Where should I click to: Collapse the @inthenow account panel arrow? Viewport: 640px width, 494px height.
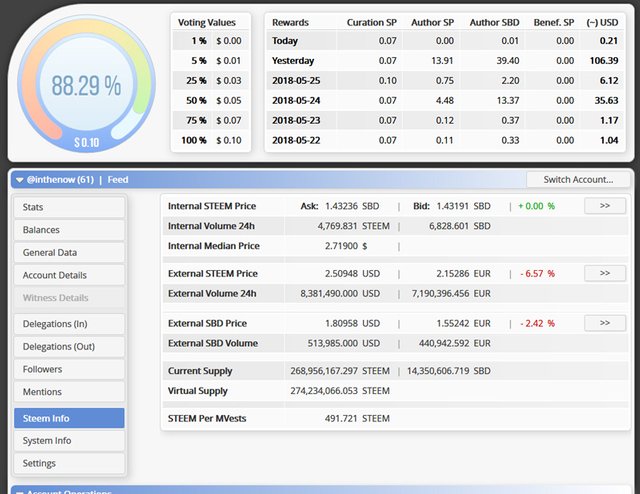pos(19,180)
